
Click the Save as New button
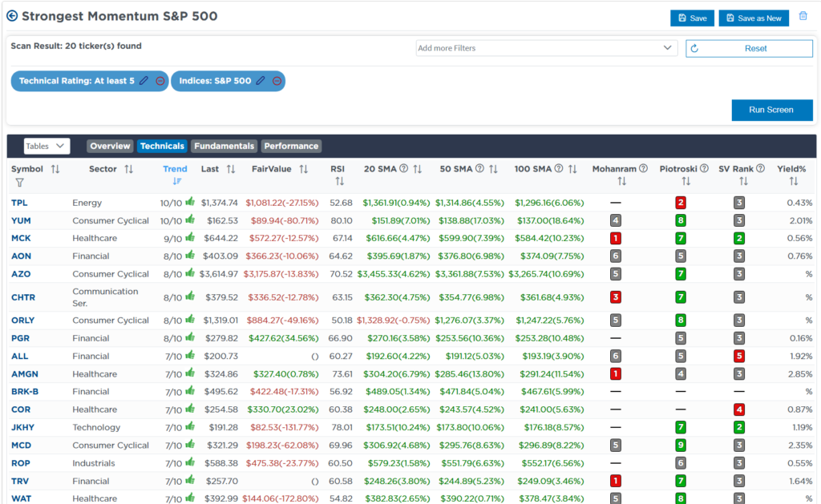pos(754,18)
